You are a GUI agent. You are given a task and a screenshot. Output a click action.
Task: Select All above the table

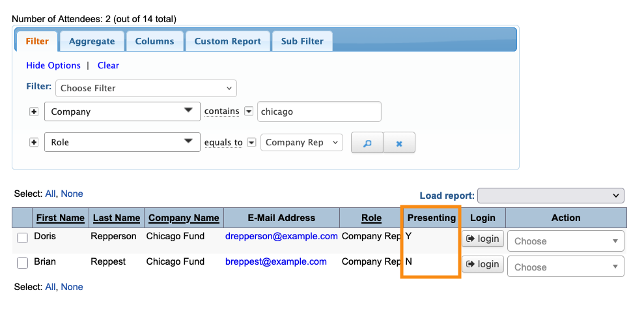[51, 194]
